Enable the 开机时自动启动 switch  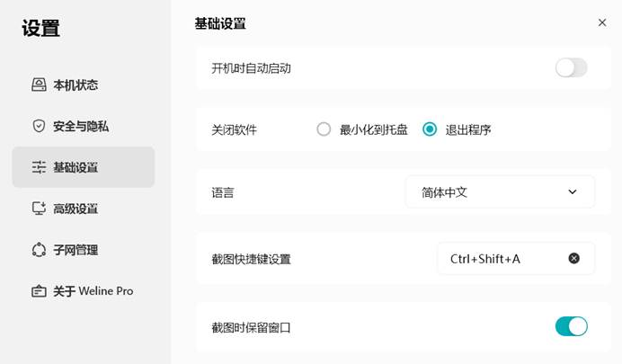pyautogui.click(x=572, y=67)
